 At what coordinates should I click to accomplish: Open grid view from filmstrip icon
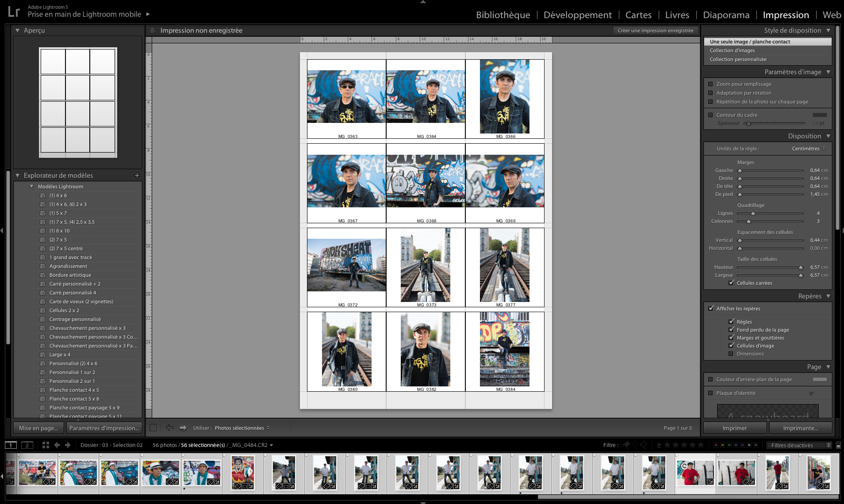point(46,445)
